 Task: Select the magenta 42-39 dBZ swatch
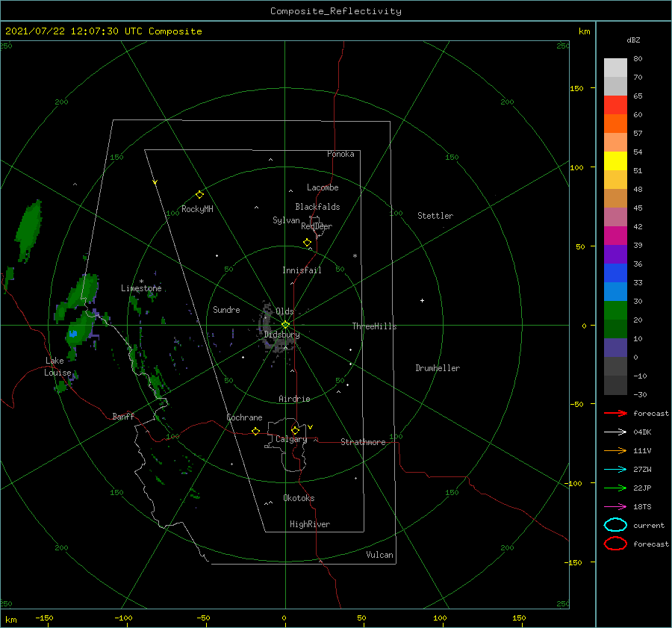point(615,236)
